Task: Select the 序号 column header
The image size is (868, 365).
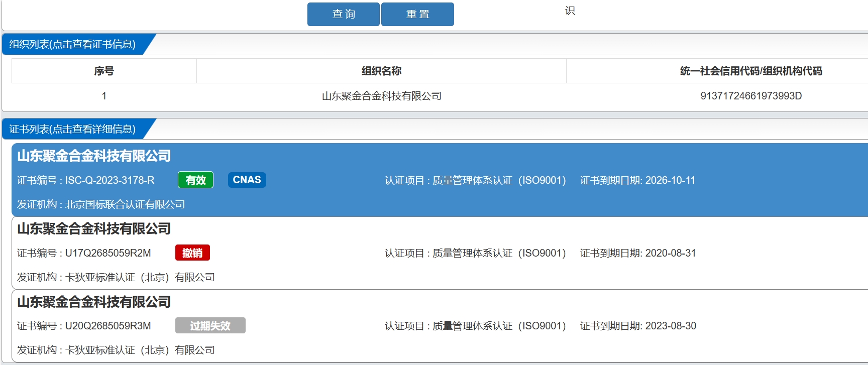Action: [x=104, y=71]
